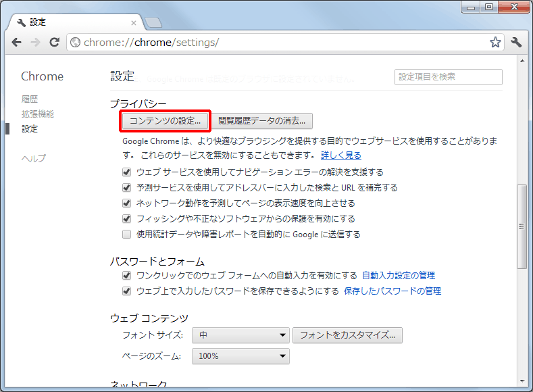Open ヘルプ in the sidebar
Screen dimensions: 533x392
pos(33,158)
